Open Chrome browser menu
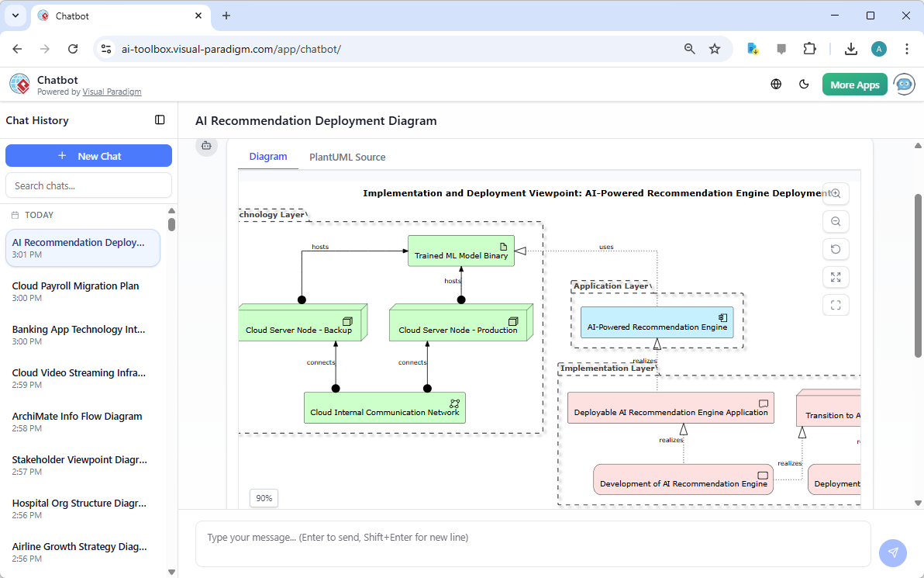 click(907, 48)
